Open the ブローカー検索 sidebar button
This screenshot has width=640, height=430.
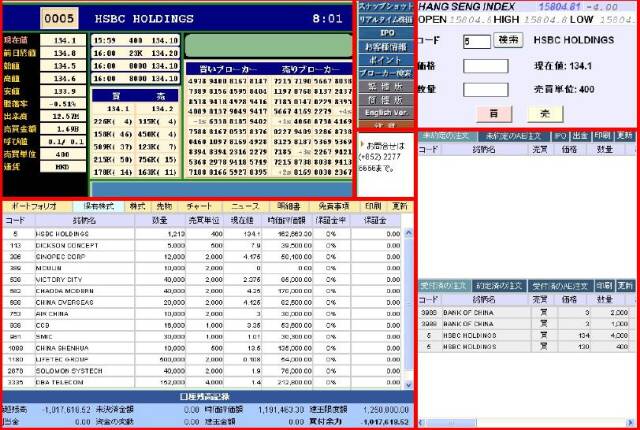(385, 73)
